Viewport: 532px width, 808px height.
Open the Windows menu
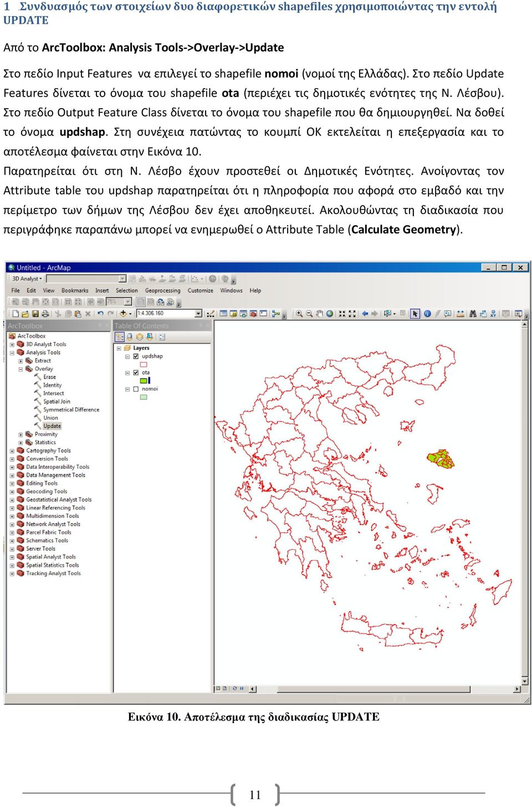click(x=232, y=290)
